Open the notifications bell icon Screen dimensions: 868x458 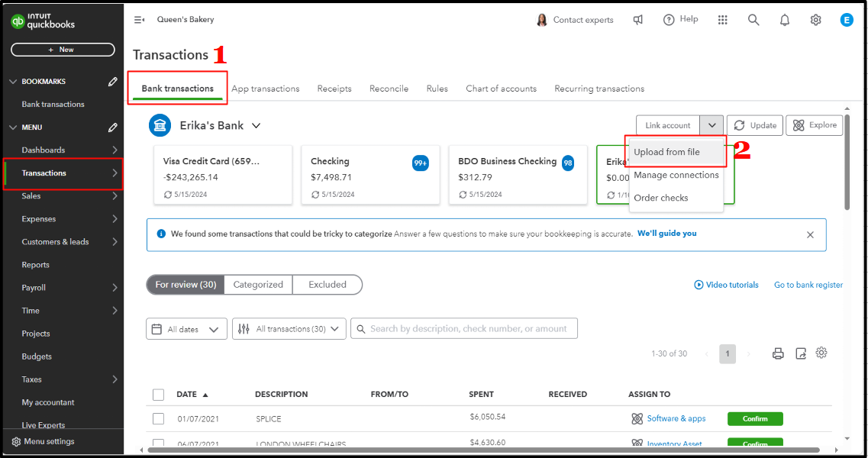[x=784, y=19]
